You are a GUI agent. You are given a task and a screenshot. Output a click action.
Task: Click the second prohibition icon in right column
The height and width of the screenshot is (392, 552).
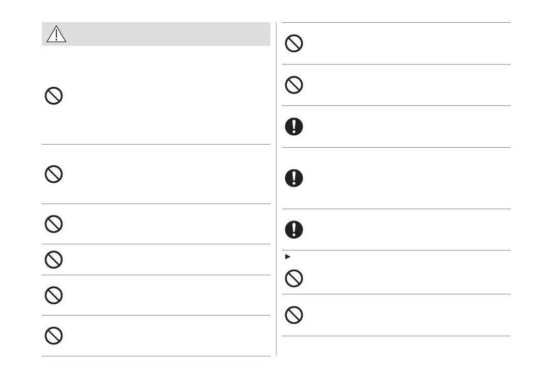[294, 85]
